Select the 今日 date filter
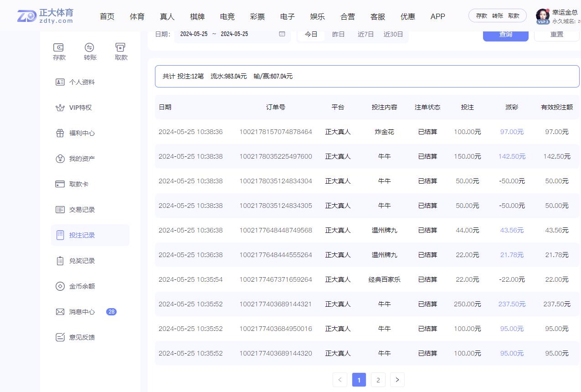Image resolution: width=581 pixels, height=392 pixels. pos(311,34)
